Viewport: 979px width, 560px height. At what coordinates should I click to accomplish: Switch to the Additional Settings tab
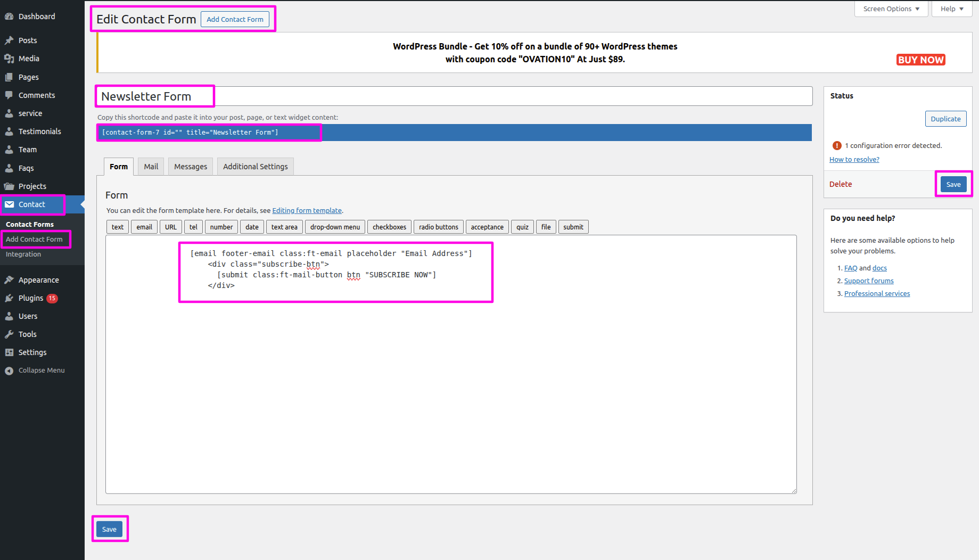point(255,167)
